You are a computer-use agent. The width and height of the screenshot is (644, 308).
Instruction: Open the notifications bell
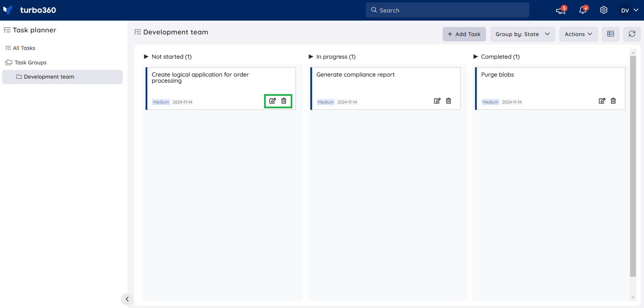[583, 10]
